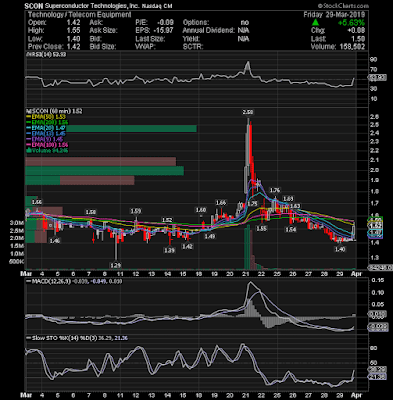Click the StockCharts.com watermark credit
393x400 pixels.
coord(343,6)
